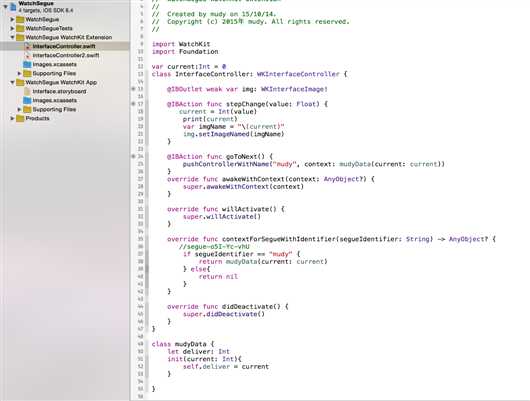The image size is (530, 401).
Task: Collapse the WatchSegue WatchKit App group
Action: [x=13, y=82]
